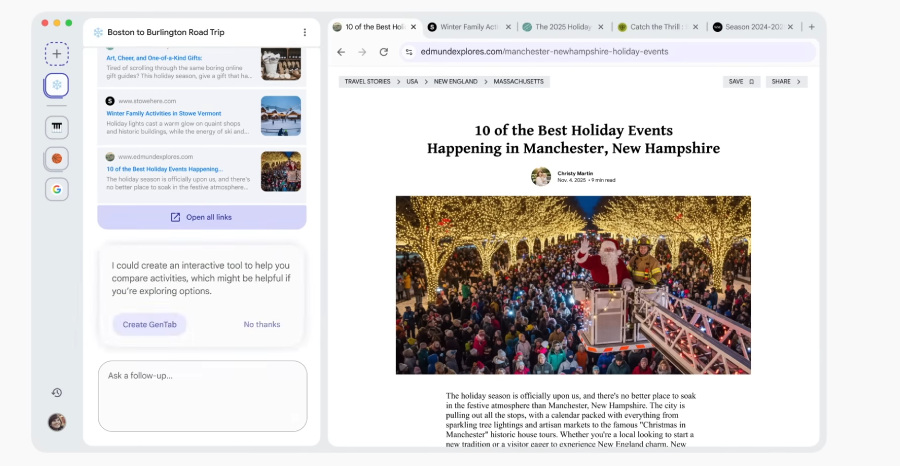This screenshot has height=466, width=900.
Task: Reload the page with the refresh icon
Action: [x=383, y=52]
